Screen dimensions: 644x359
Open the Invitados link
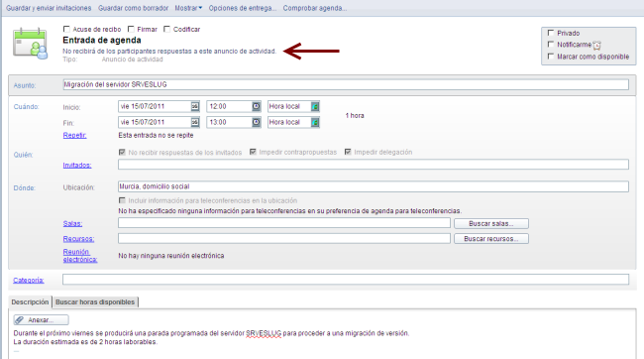[x=77, y=166]
